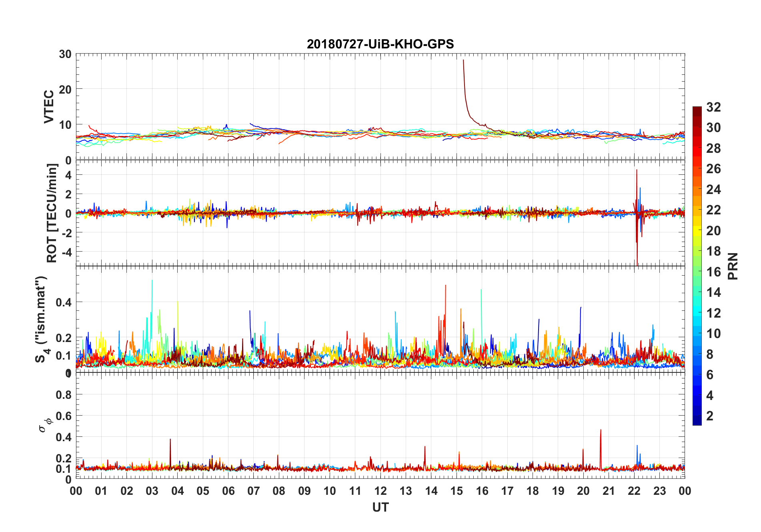The height and width of the screenshot is (532, 761).
Task: Click the S4 ("ism.mat") axis label
Action: [x=42, y=319]
